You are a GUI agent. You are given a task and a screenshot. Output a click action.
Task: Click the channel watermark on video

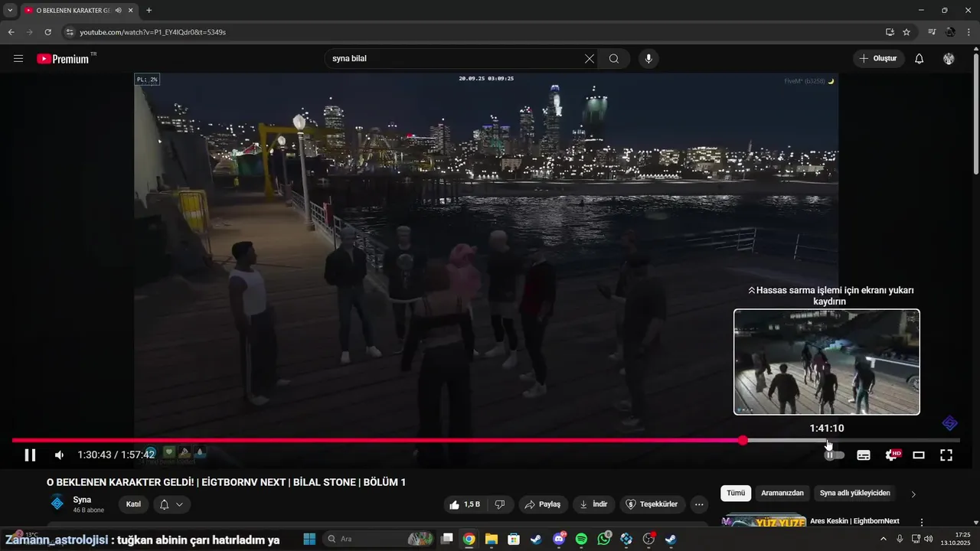tap(949, 423)
